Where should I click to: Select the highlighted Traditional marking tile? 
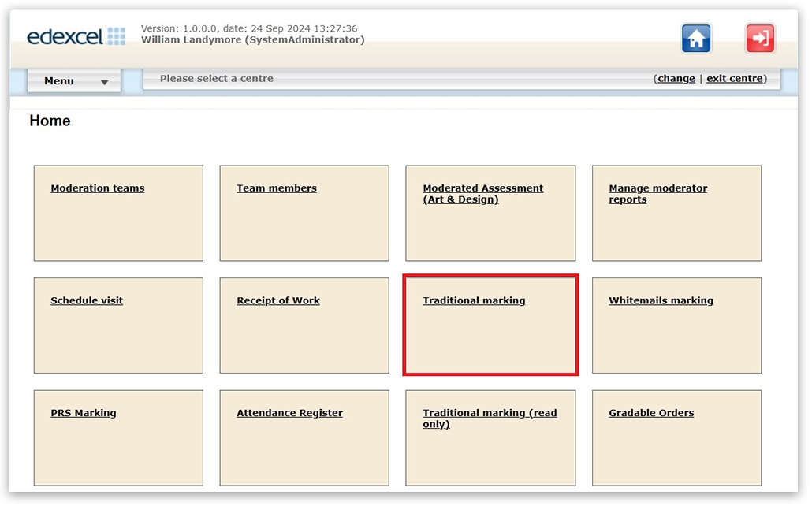click(474, 300)
